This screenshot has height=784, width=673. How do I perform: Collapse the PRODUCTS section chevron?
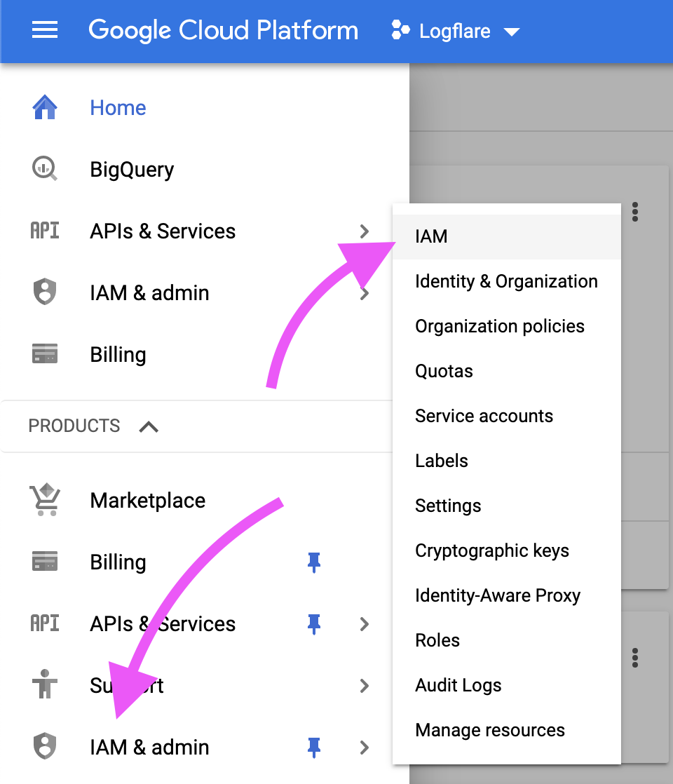click(x=149, y=426)
